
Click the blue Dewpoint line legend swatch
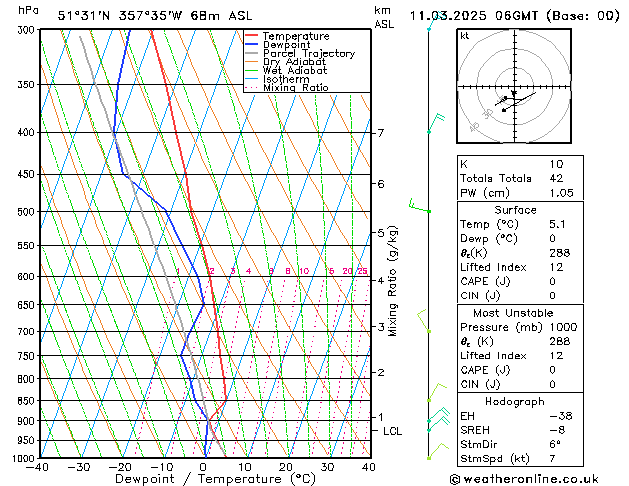pyautogui.click(x=251, y=44)
